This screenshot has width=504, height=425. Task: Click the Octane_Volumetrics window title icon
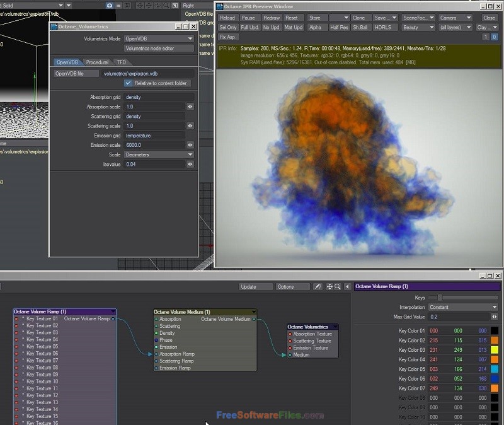[x=54, y=26]
